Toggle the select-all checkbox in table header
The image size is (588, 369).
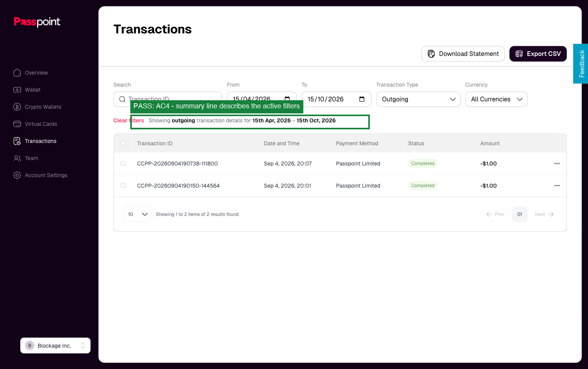[123, 143]
